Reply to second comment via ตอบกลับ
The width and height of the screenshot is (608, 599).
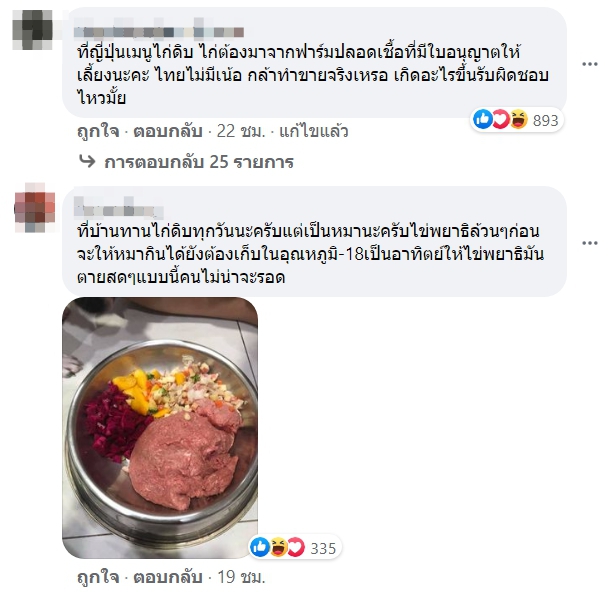168,578
